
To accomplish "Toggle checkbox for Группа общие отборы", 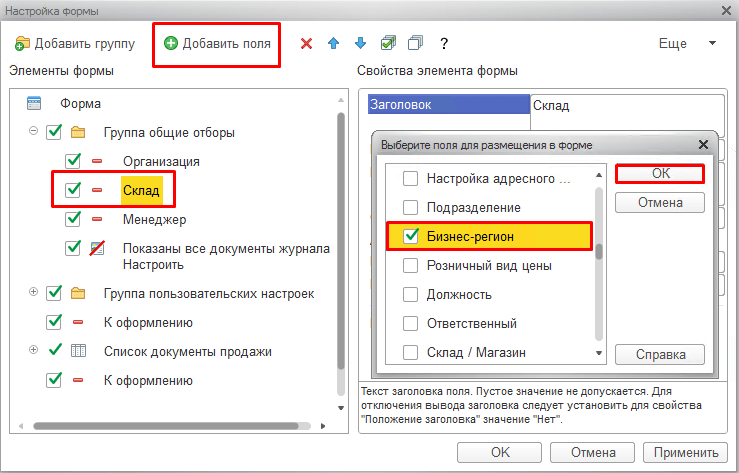I will 54,132.
